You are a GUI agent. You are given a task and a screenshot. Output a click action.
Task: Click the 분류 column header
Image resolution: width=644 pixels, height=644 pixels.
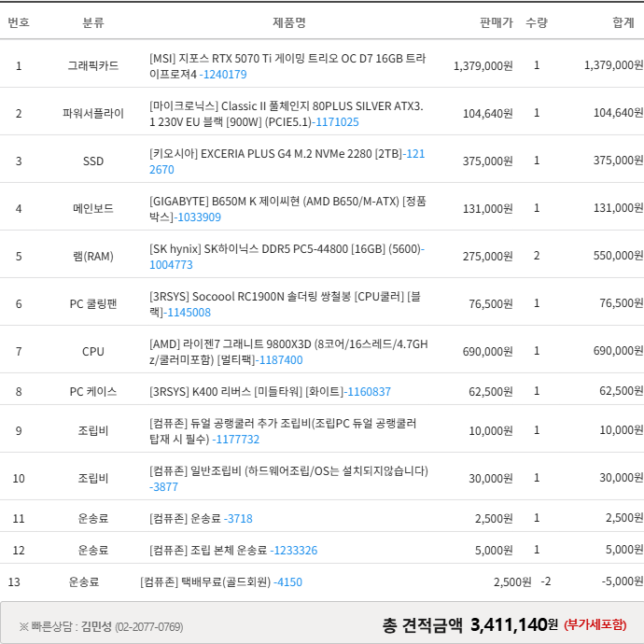click(x=93, y=21)
